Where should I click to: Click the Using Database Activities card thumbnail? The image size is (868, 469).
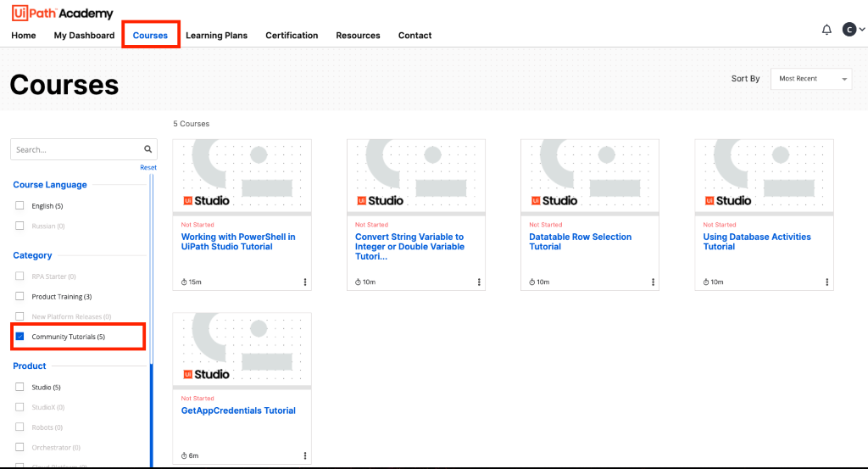[764, 176]
